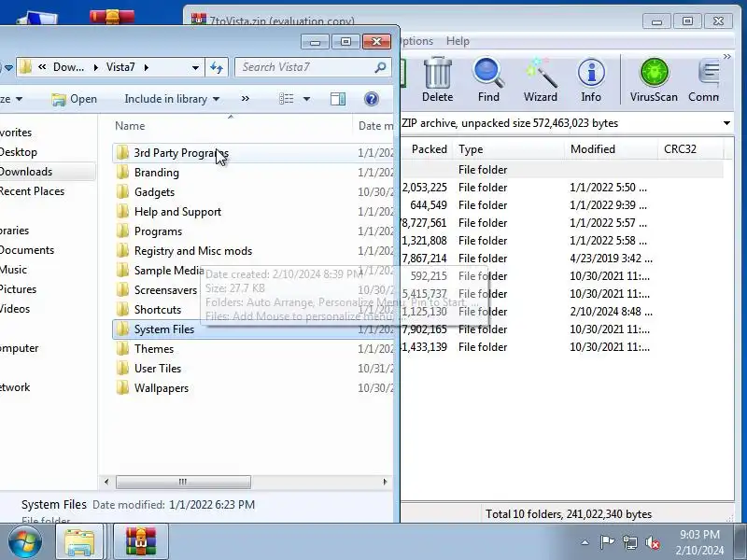Open Documents library in the navigation pane
The width and height of the screenshot is (747, 560).
tap(27, 249)
